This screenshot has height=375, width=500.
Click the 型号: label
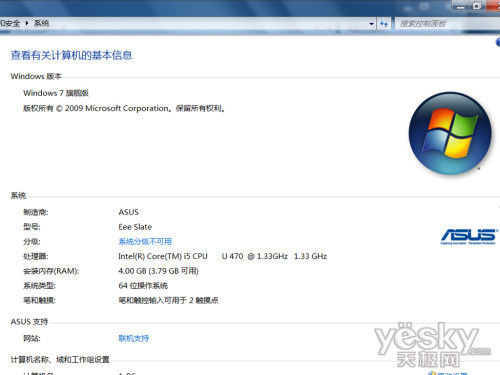tap(32, 227)
